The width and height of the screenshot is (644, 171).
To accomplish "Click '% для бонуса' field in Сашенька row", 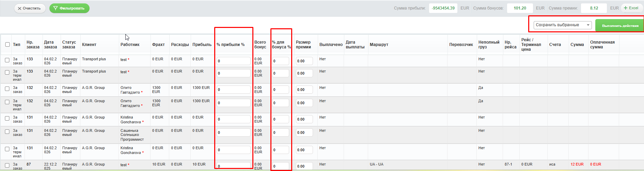I will [x=280, y=133].
